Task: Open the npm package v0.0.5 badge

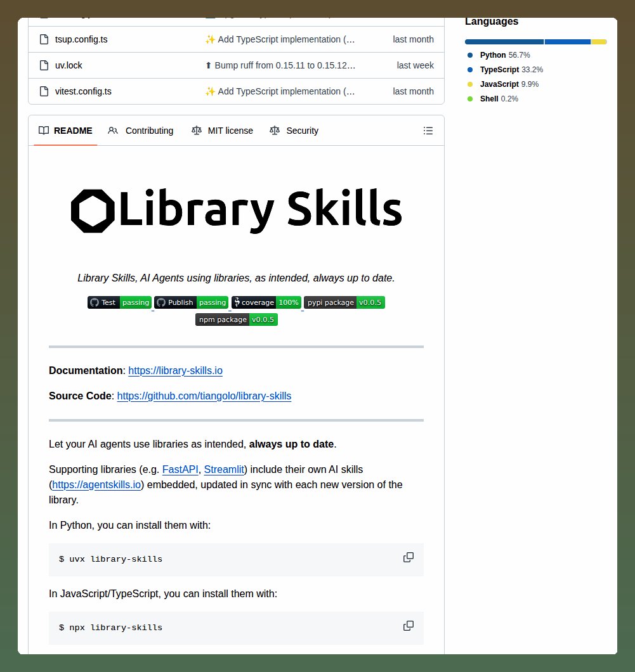Action: [237, 320]
